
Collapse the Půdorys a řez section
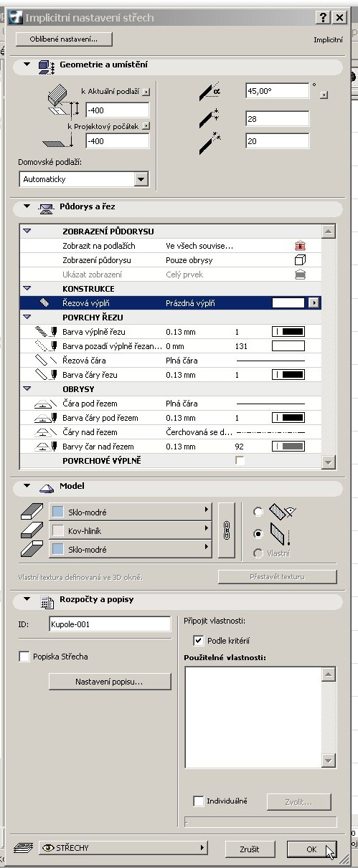pyautogui.click(x=27, y=206)
